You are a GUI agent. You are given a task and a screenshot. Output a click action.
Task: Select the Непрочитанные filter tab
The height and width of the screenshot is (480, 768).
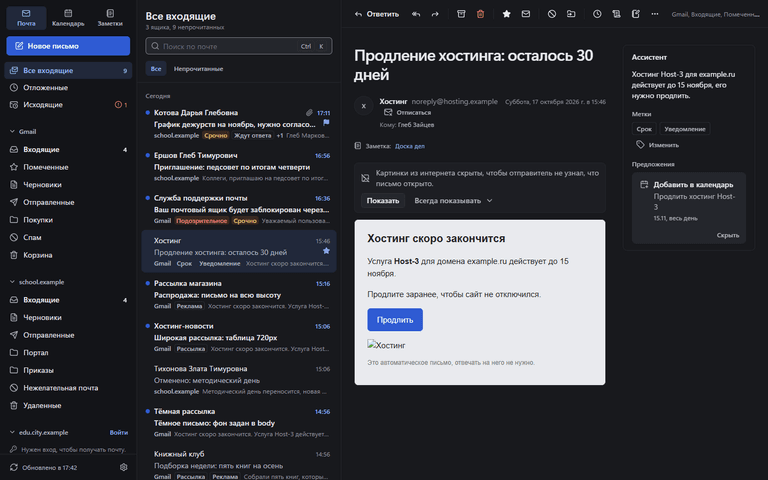198,69
